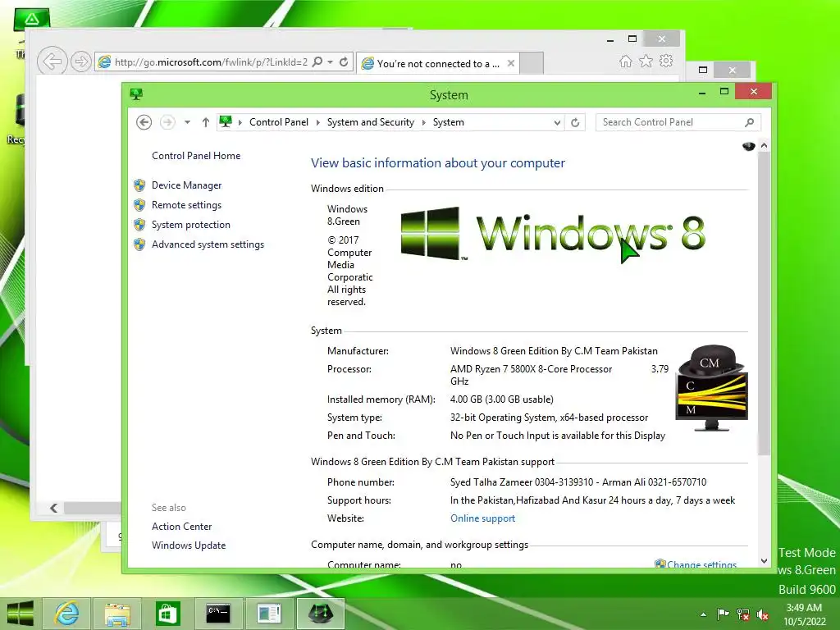The image size is (840, 630).
Task: Click the Start button on taskbar
Action: coord(20,614)
